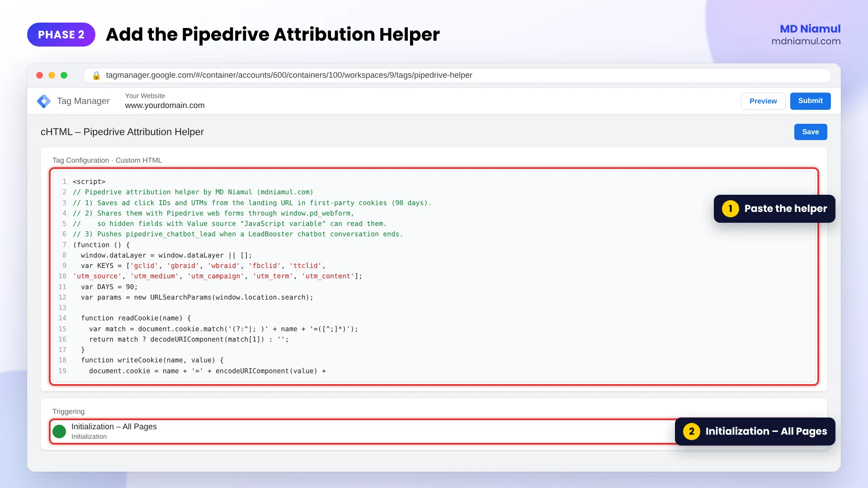
Task: Click the green Initialization trigger icon
Action: [59, 432]
